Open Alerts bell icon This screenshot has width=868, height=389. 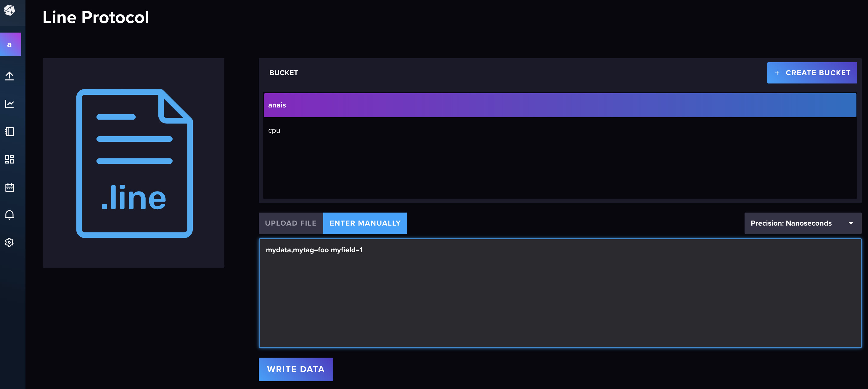9,215
